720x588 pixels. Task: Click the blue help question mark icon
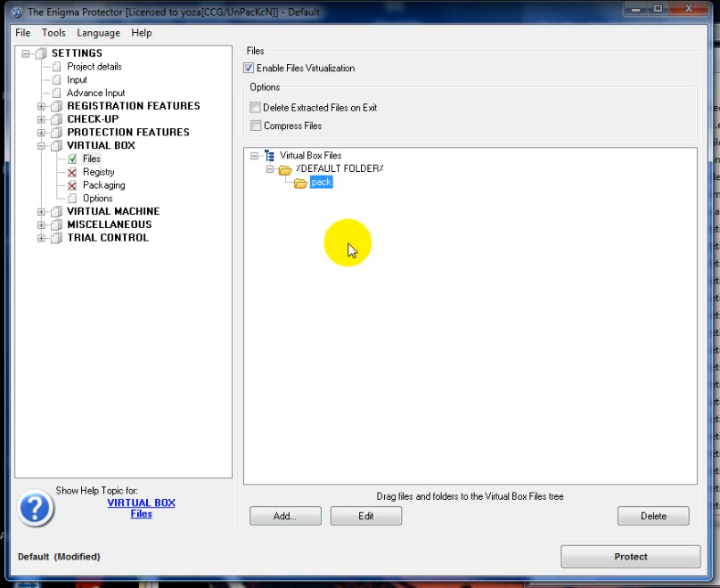click(x=35, y=508)
